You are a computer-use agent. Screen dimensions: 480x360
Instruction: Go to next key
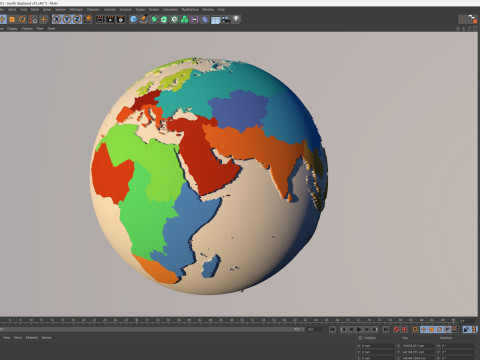point(375,329)
